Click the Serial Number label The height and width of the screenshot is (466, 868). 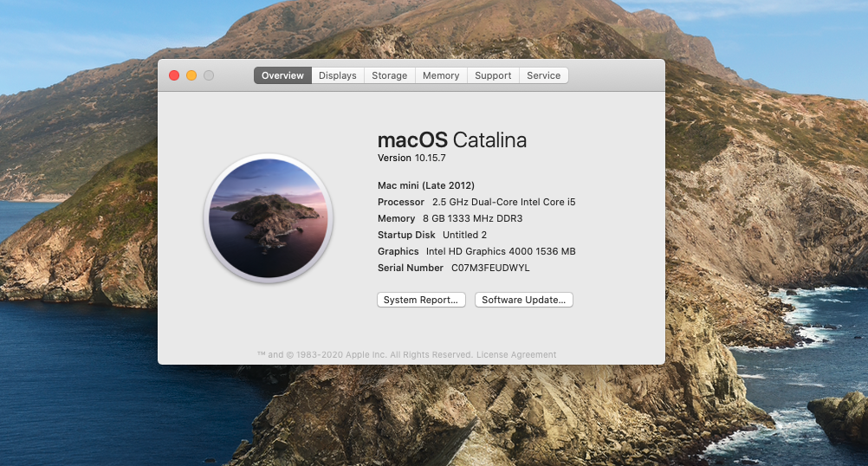[411, 268]
